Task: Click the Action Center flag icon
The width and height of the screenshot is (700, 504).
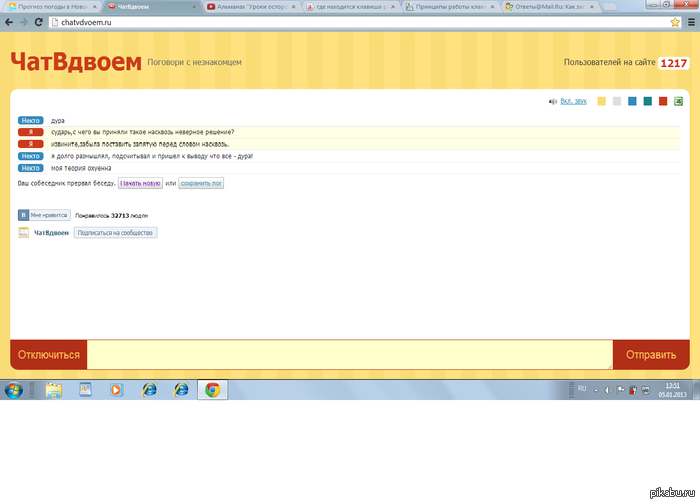Action: point(621,390)
